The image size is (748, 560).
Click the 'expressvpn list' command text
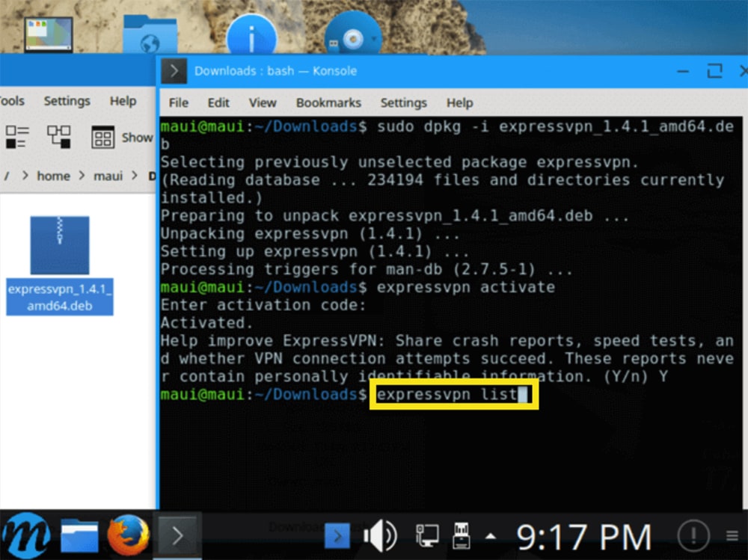447,395
